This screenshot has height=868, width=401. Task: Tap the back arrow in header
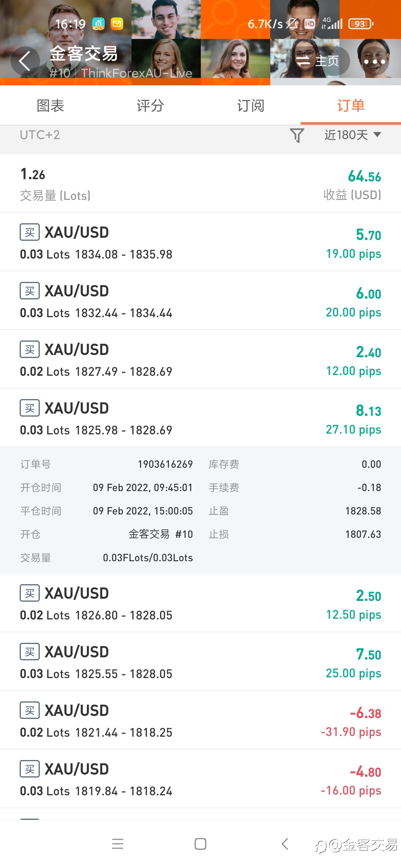point(25,61)
